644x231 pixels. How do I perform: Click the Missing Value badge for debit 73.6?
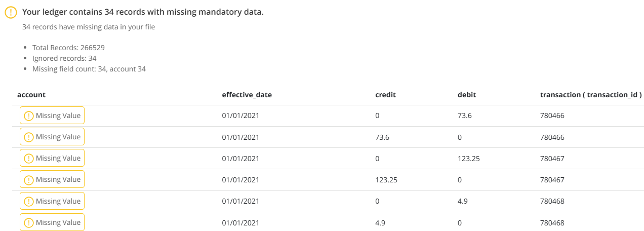[52, 115]
